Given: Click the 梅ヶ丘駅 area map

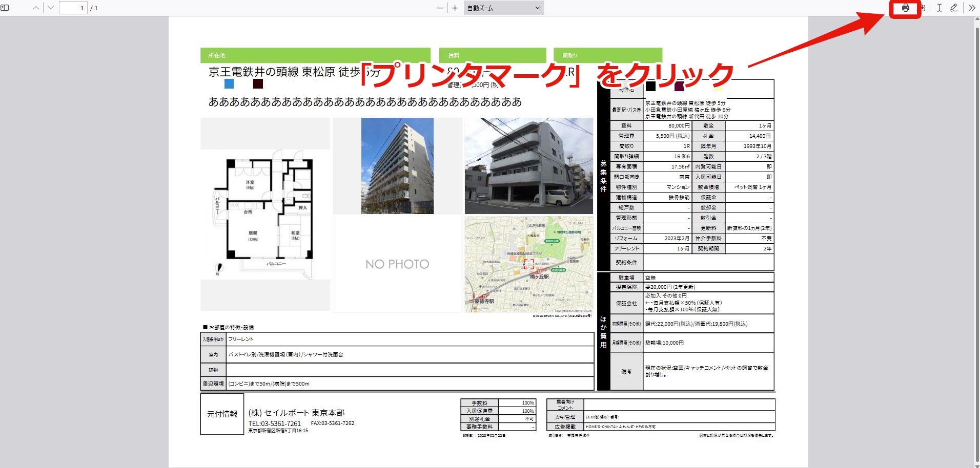Looking at the screenshot, I should pyautogui.click(x=529, y=264).
